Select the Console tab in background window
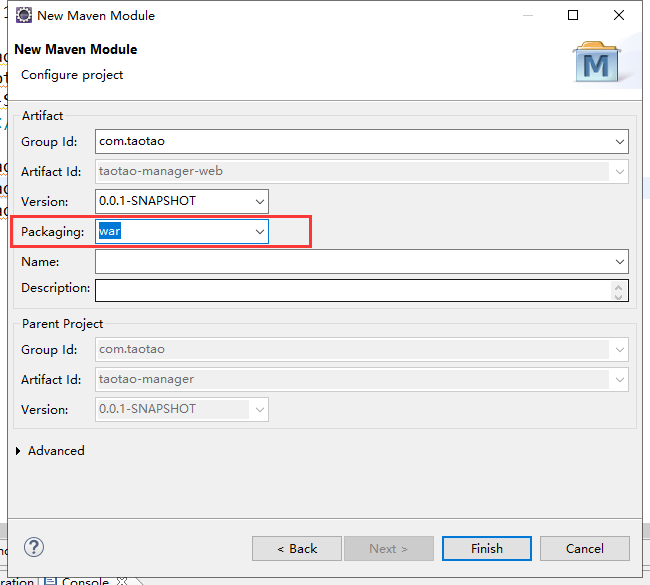Screen dimensions: 650x585 [85, 581]
